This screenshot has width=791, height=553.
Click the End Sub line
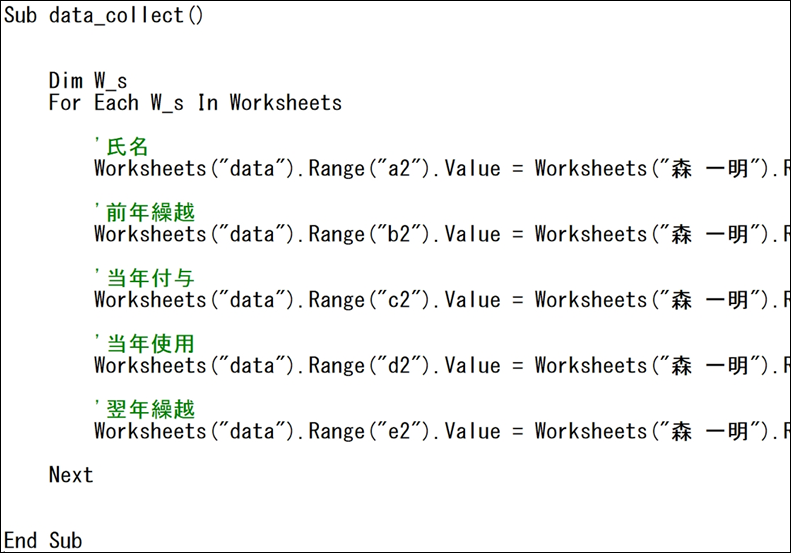(43, 540)
